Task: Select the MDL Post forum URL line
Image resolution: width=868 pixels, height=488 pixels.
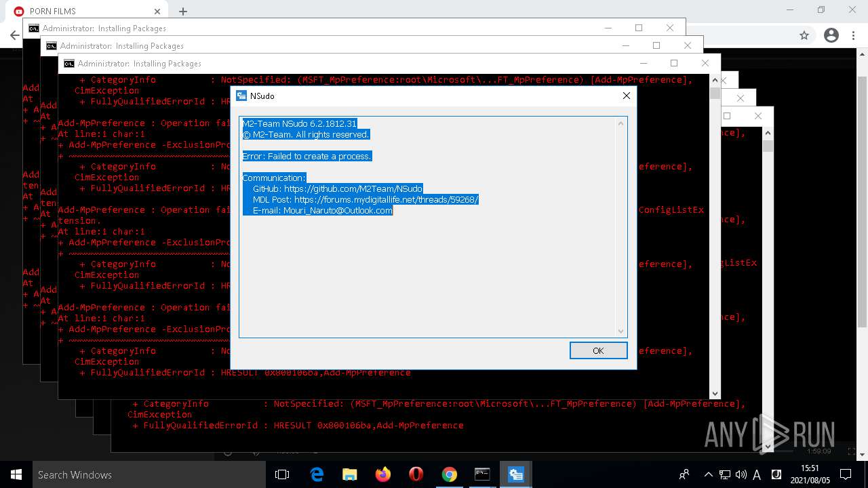Action: (x=366, y=200)
